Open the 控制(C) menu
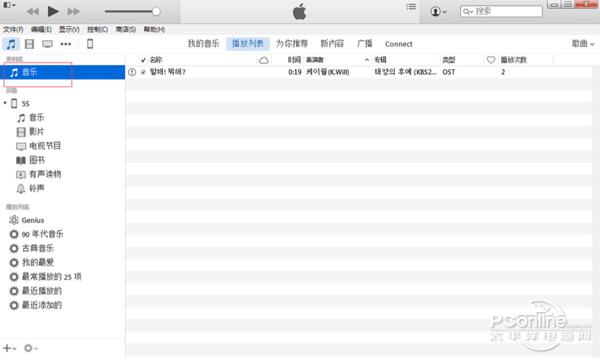This screenshot has height=361, width=600. 97,29
